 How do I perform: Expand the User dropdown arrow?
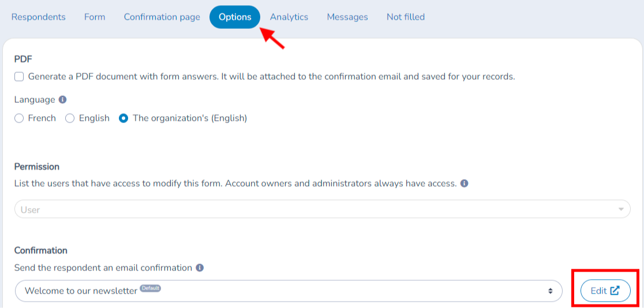tap(620, 210)
